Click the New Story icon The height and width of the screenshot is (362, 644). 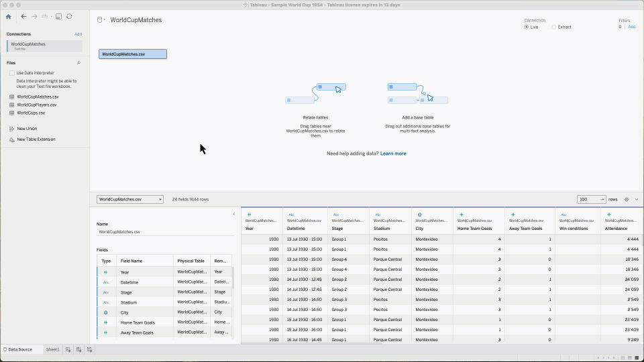90,350
